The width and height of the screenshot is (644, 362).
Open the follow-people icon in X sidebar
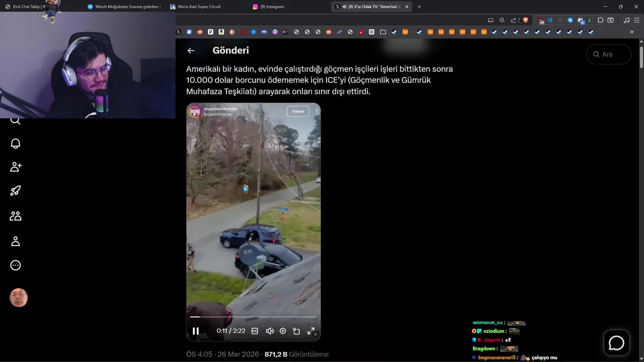(16, 167)
